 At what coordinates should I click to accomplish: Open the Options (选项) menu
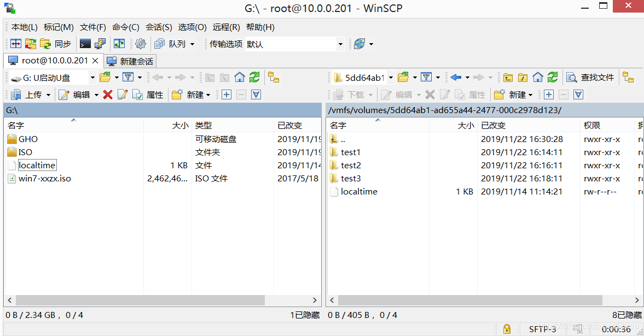pyautogui.click(x=192, y=27)
